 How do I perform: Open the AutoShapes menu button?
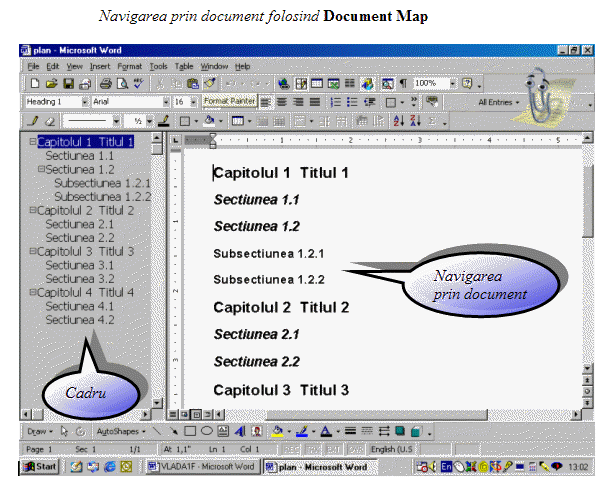coord(121,431)
